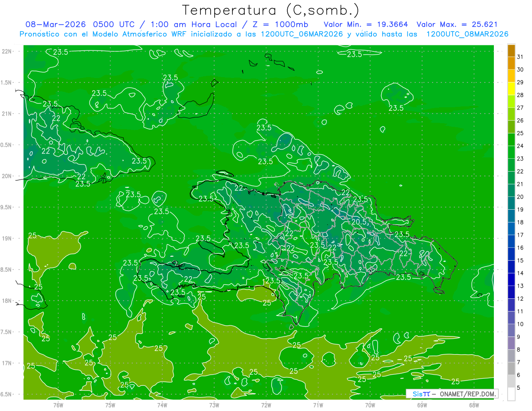Select the 'Z = 1000mb' level text
Screen dimensions: 532x411
[279, 24]
